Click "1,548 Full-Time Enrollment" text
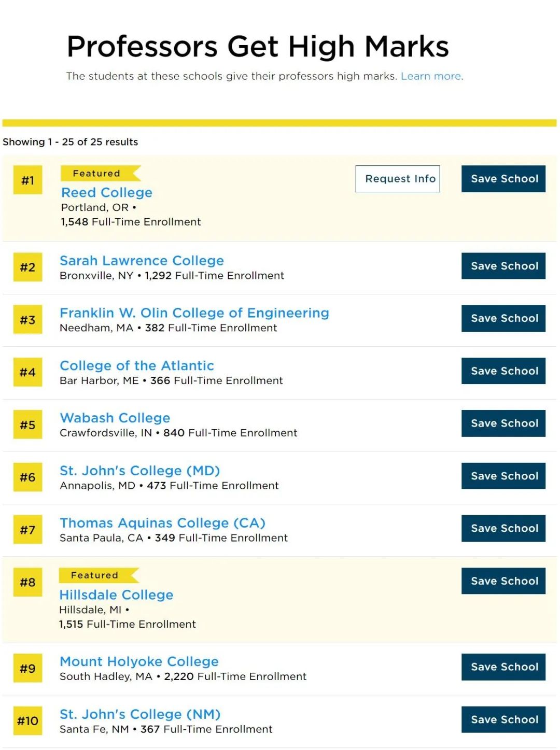The height and width of the screenshot is (750, 560). [x=131, y=222]
